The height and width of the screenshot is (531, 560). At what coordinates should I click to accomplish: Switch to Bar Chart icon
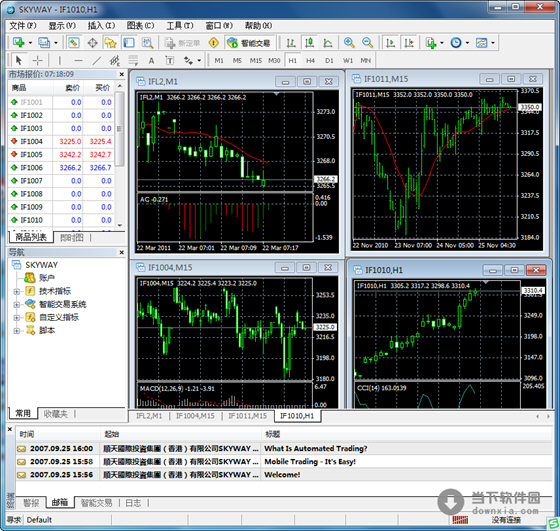pyautogui.click(x=291, y=42)
